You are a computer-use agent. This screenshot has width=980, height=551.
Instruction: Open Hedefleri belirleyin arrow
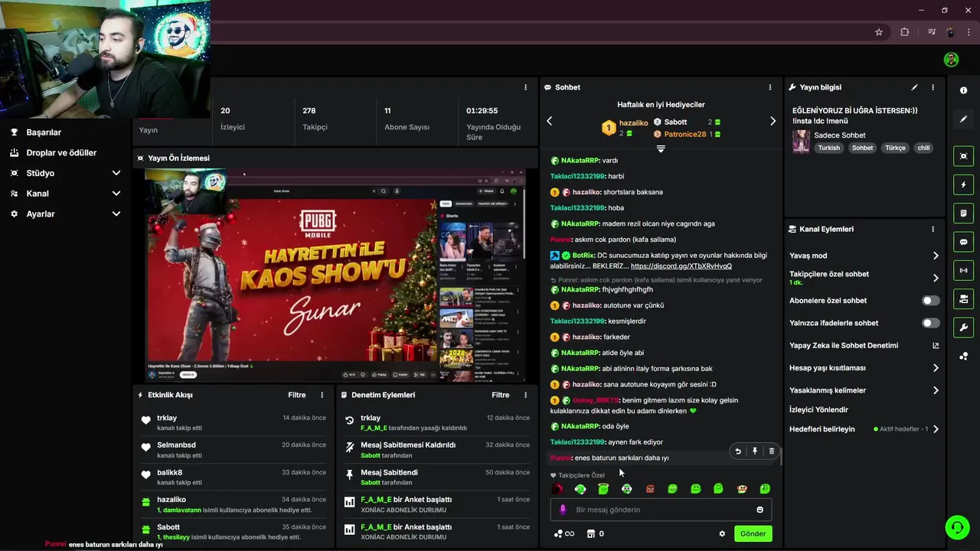pos(936,429)
